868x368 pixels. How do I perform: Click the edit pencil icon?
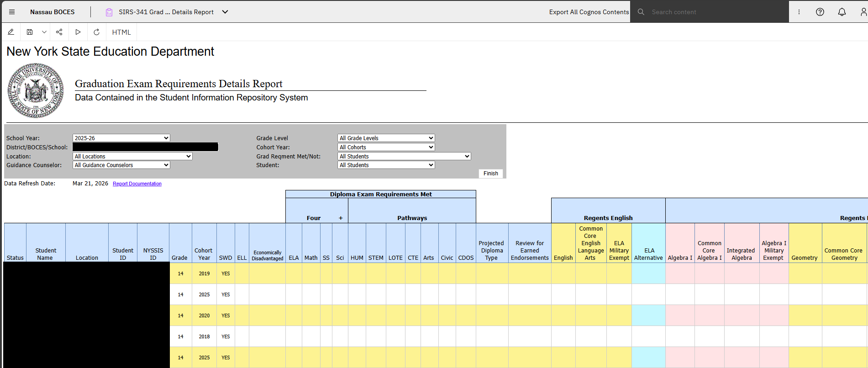(x=11, y=32)
